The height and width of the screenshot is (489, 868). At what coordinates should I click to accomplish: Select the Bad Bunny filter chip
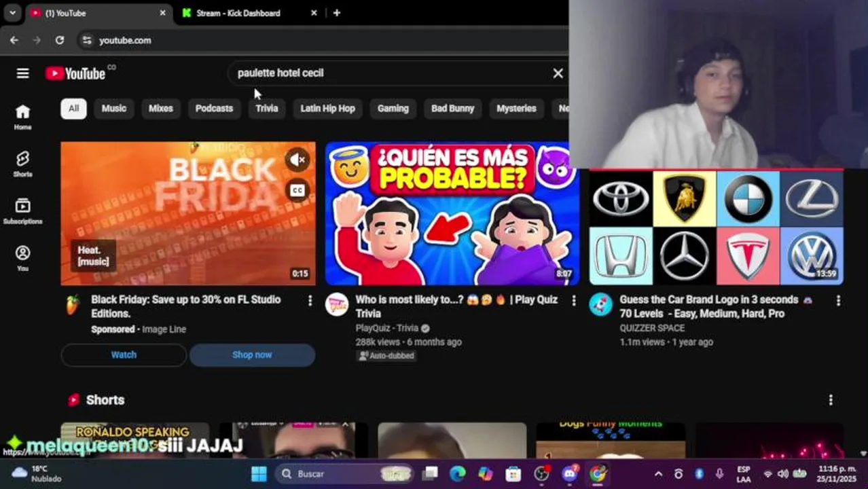(452, 108)
